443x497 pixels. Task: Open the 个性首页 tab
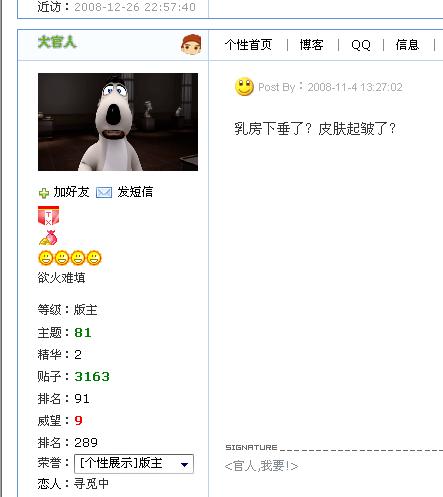[248, 45]
